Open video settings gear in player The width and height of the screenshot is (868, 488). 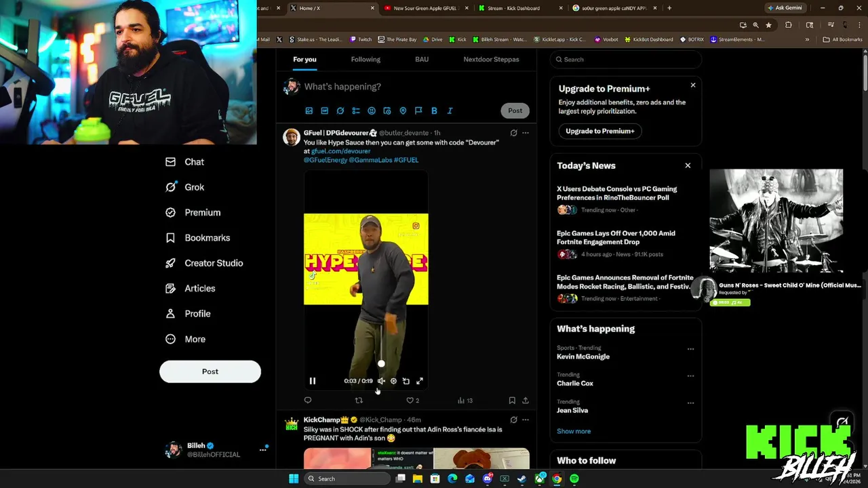[x=393, y=381]
